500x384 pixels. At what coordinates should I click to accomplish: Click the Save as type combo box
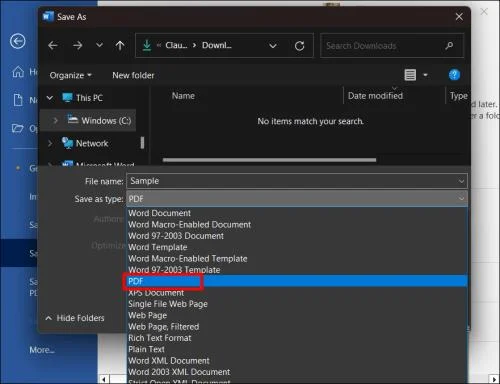pyautogui.click(x=297, y=199)
